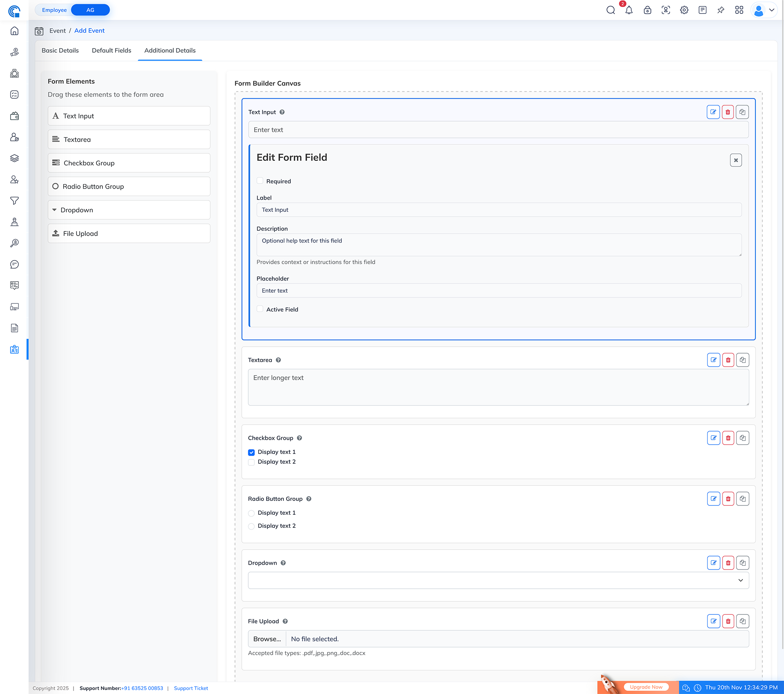Switch to the Basic Details tab

60,50
